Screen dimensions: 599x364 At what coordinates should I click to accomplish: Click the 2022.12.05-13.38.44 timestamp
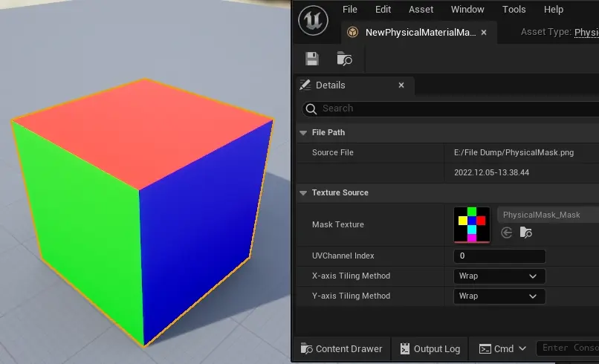492,172
